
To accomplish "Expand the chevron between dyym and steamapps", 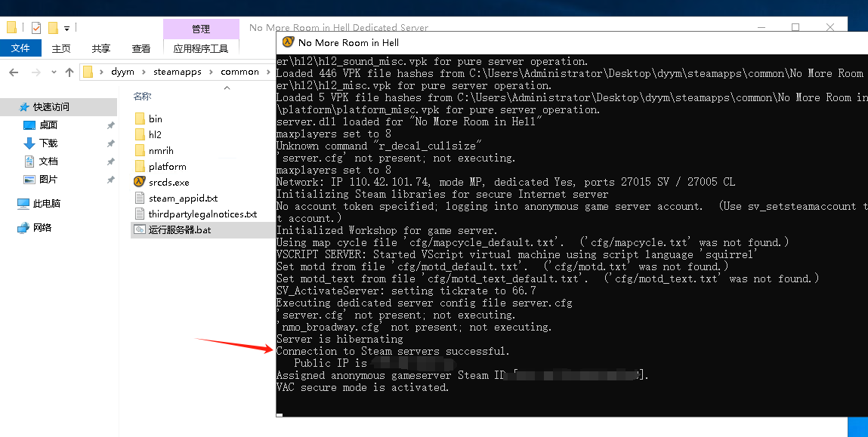I will 144,72.
